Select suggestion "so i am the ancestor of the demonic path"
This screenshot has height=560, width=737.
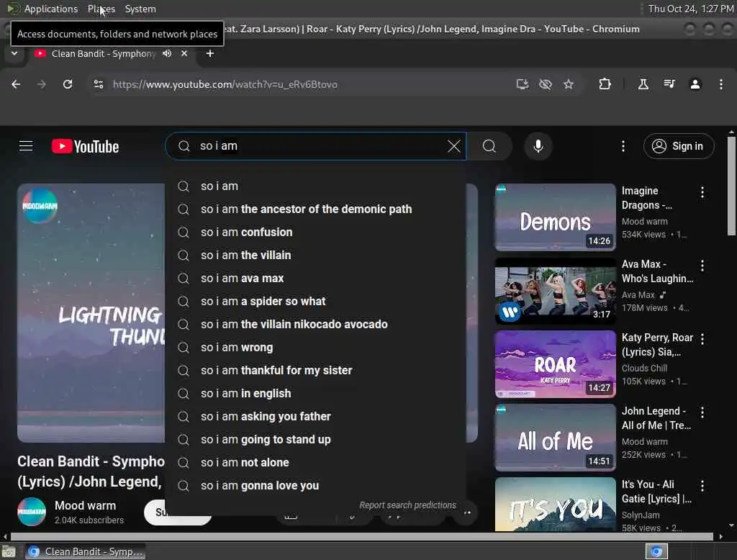point(315,209)
